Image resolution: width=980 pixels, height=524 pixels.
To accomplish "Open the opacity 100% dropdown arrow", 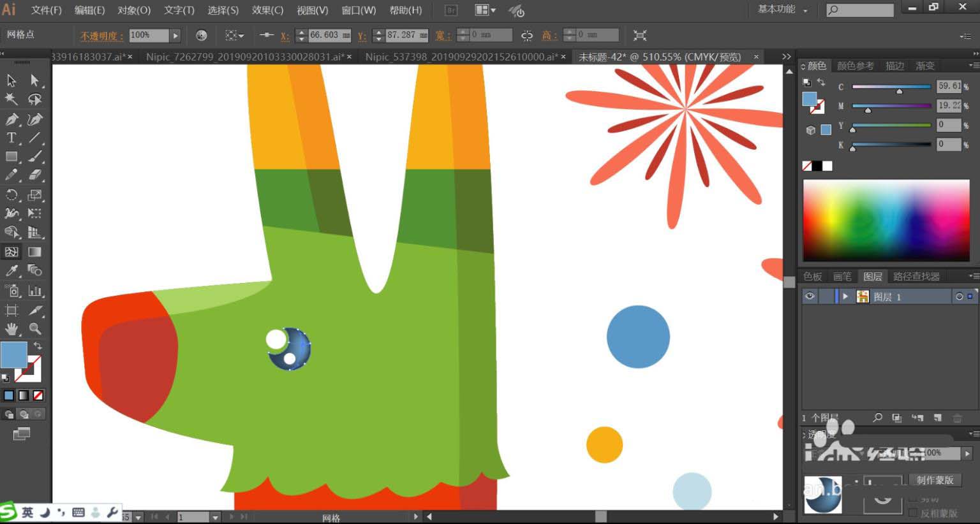I will pos(175,36).
